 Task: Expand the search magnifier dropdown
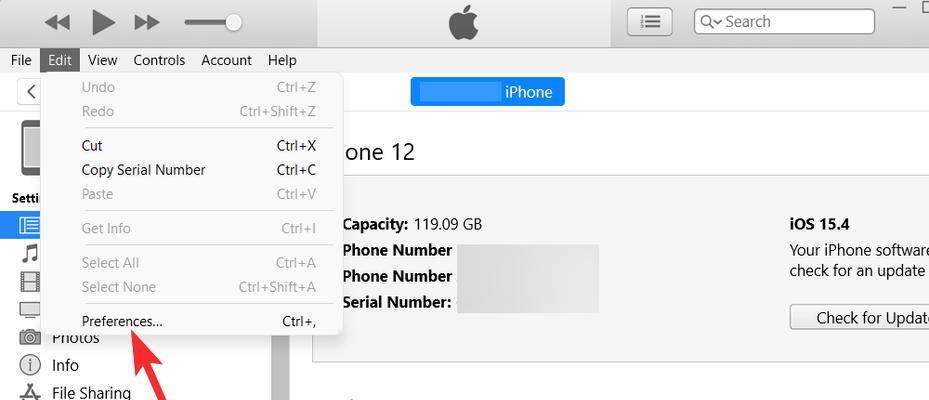(710, 22)
